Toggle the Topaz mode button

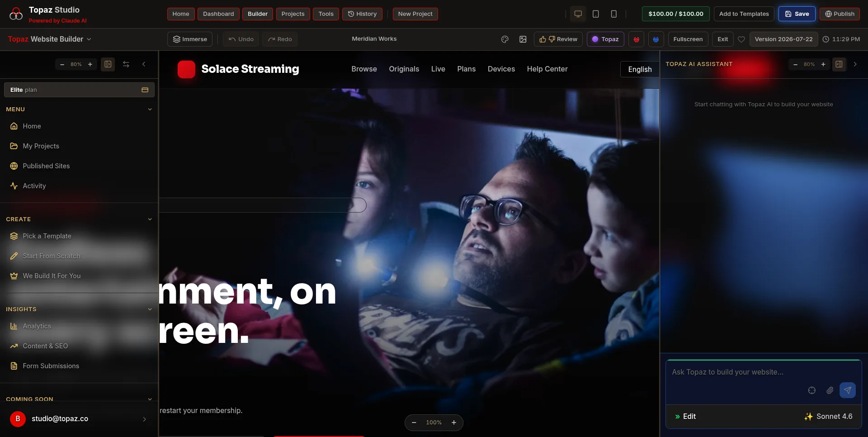pos(605,39)
